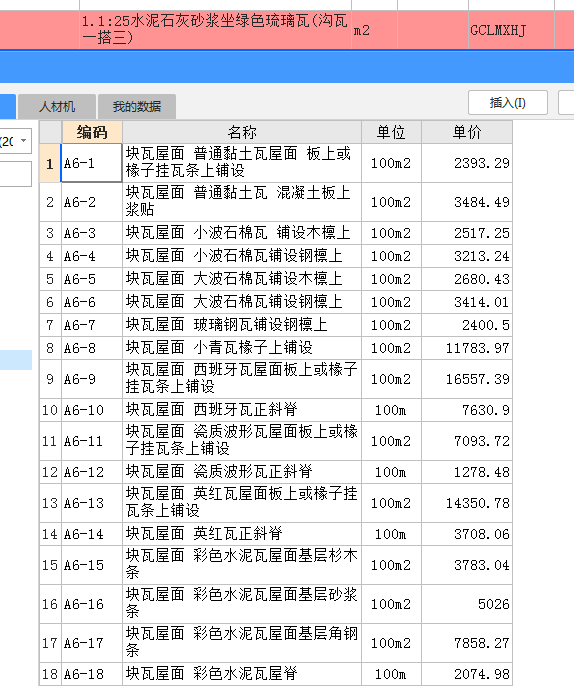This screenshot has width=574, height=686.
Task: Click name 西班牙瓦正斜脊
Action: tap(242, 410)
